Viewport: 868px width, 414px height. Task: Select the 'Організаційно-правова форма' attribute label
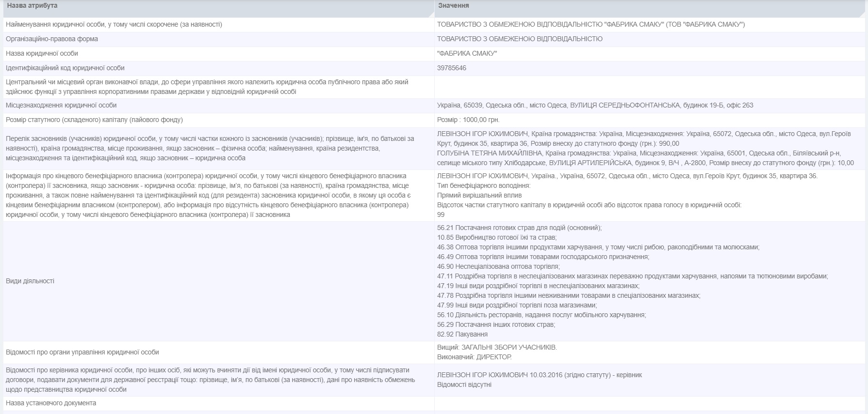52,39
